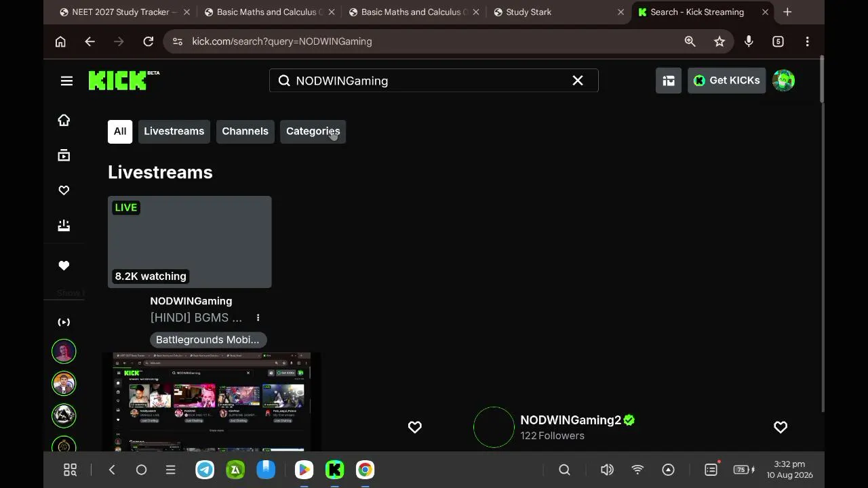Open the NODWINGaming2 channel name
868x488 pixels.
571,420
